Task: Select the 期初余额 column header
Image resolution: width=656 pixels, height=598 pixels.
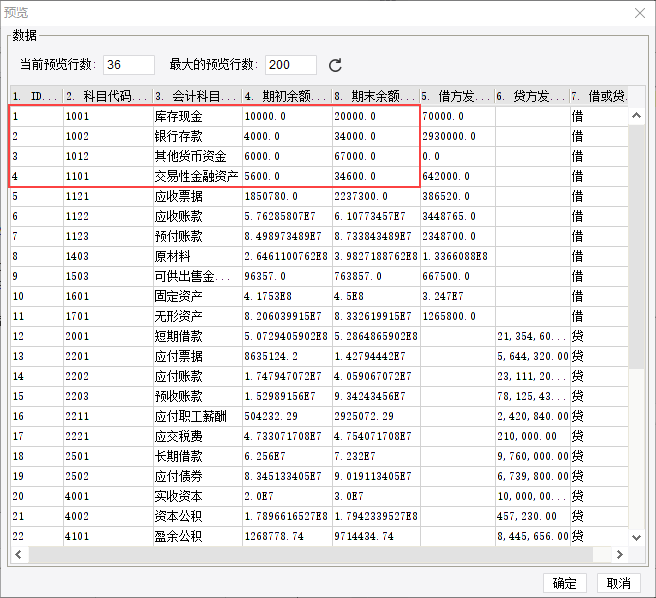Action: (287, 96)
